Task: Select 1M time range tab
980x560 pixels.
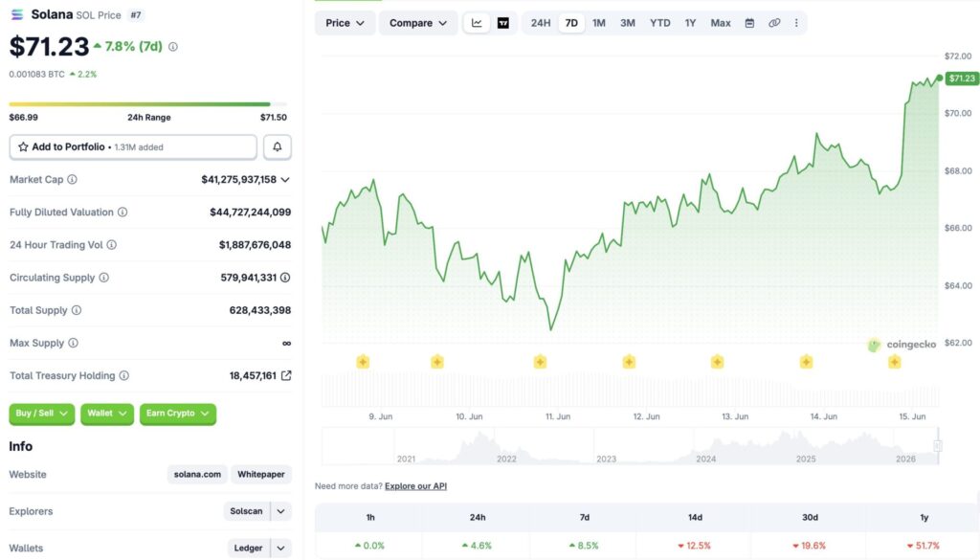Action: 599,23
